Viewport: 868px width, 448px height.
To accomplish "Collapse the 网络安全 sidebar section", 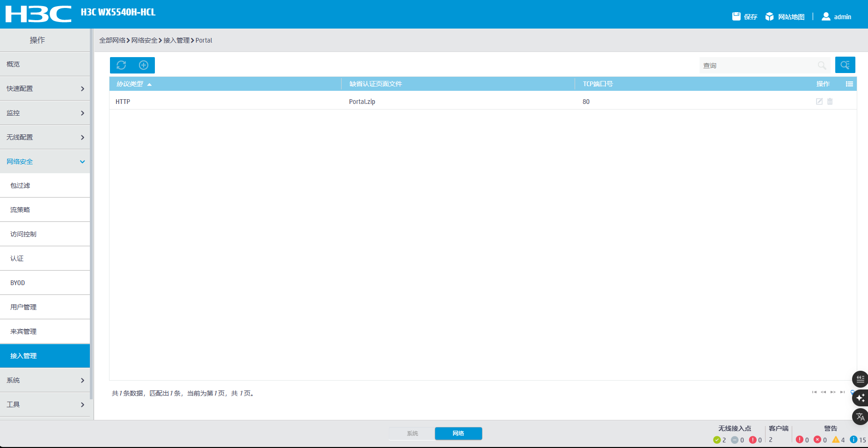I will pyautogui.click(x=45, y=162).
